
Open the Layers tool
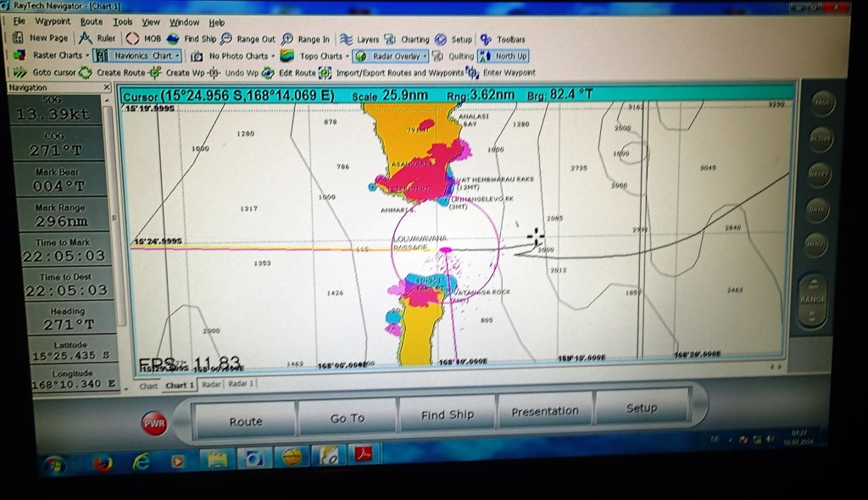(x=346, y=39)
